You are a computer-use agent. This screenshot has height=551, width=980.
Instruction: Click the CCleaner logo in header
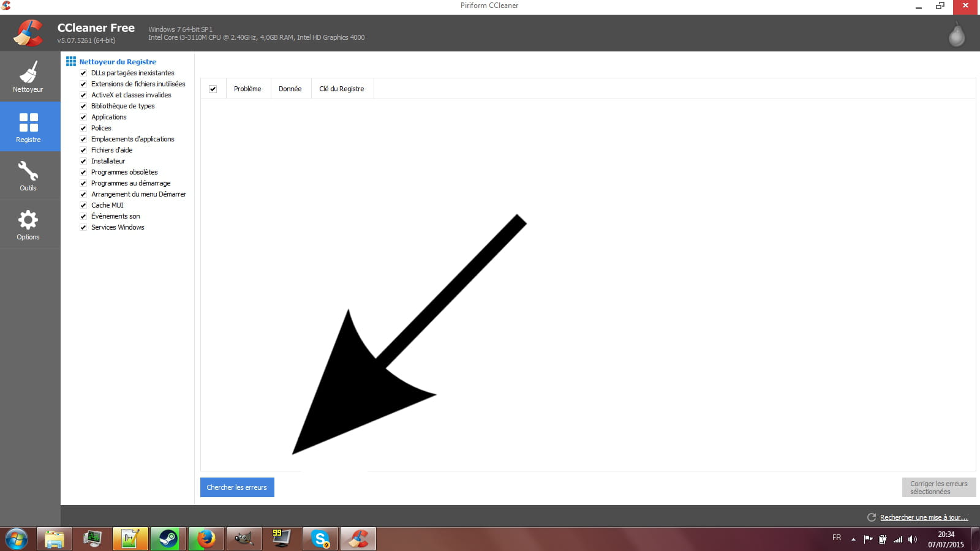(28, 33)
